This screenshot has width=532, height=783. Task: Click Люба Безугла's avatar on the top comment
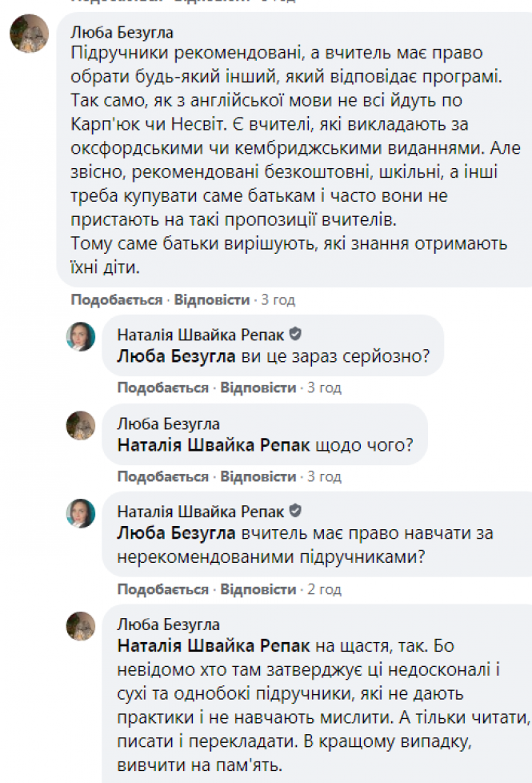tap(30, 34)
